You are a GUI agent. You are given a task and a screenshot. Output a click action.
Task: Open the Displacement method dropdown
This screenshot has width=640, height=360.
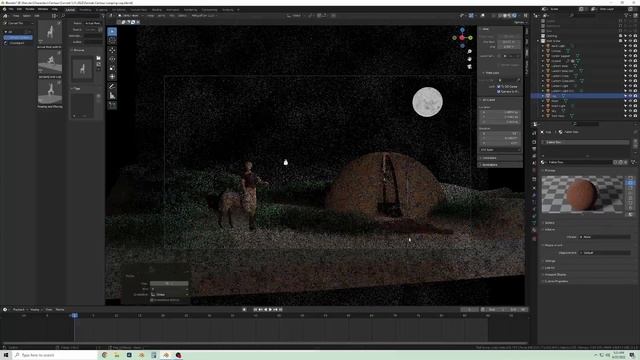(x=605, y=253)
